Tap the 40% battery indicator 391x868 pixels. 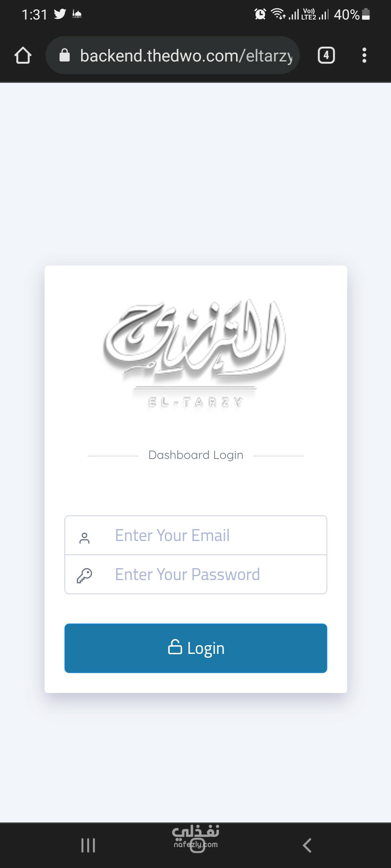(352, 14)
